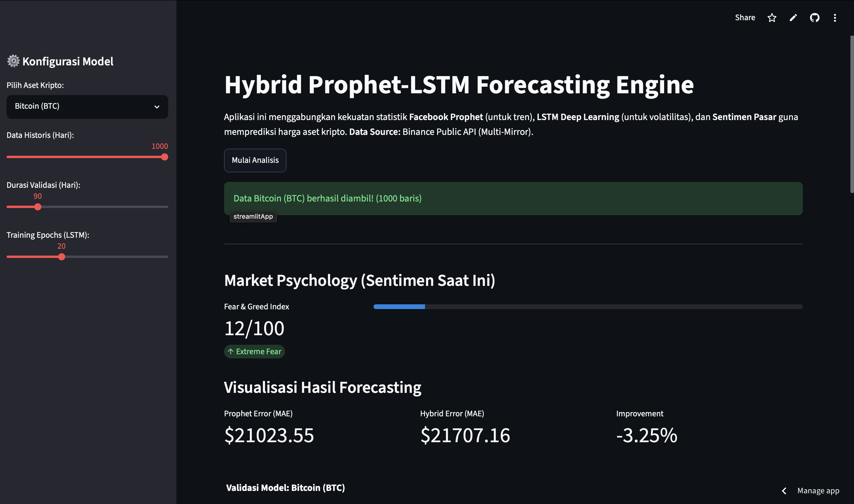Select the Bitcoin (BTC) combo box text
The height and width of the screenshot is (504, 854).
point(37,106)
